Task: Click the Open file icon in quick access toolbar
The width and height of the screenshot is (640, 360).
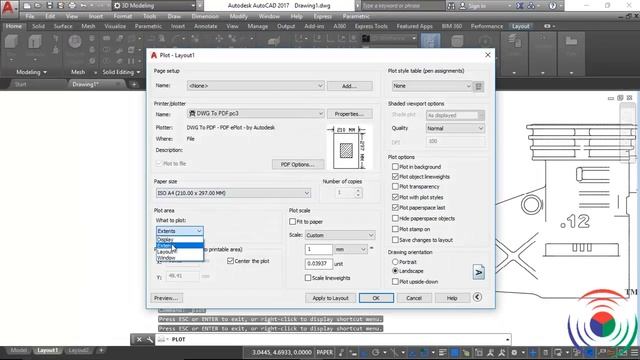Action: coord(38,6)
